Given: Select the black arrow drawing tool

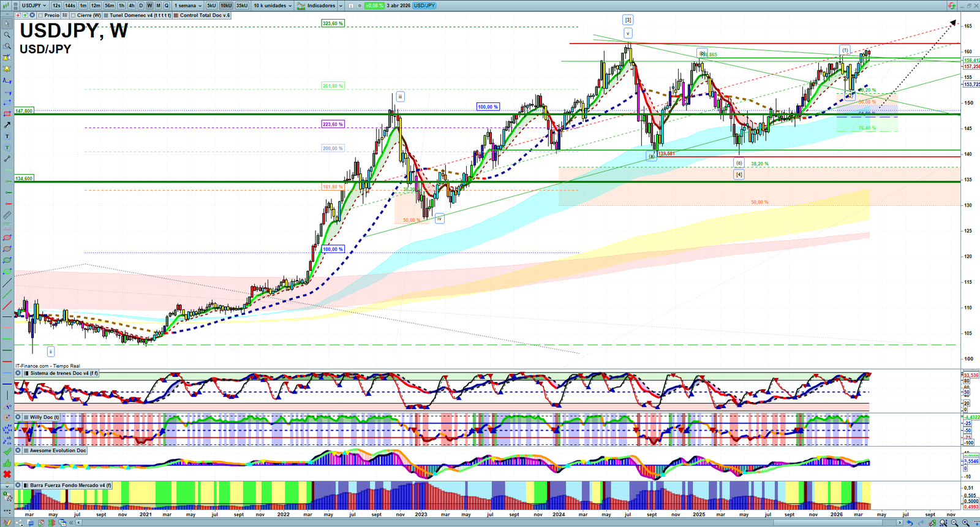Looking at the screenshot, I should pyautogui.click(x=7, y=125).
